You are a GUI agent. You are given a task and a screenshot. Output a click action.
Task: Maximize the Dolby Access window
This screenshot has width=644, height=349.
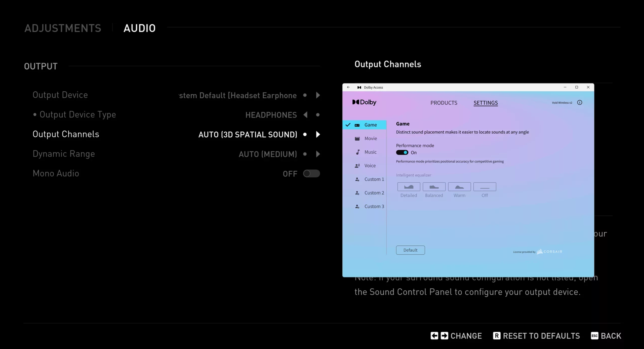577,87
